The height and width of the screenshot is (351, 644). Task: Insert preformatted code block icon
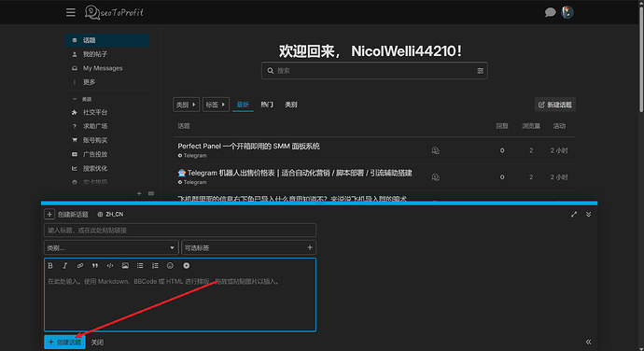110,266
